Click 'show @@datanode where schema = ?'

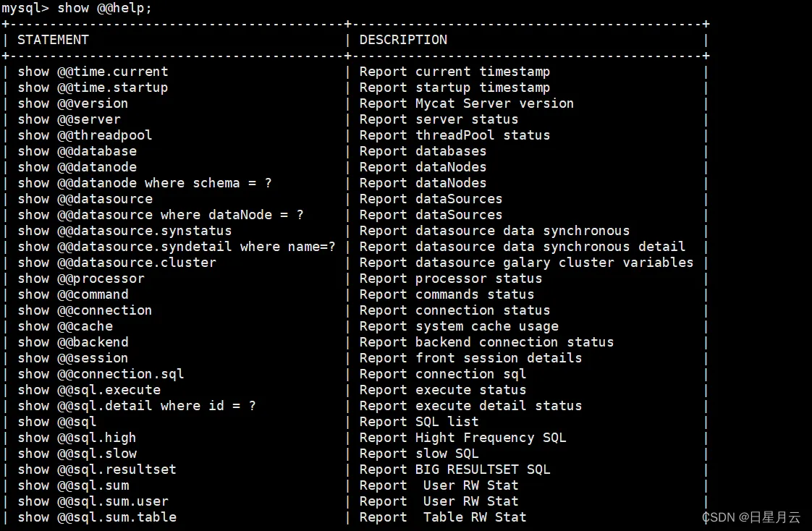click(x=145, y=183)
